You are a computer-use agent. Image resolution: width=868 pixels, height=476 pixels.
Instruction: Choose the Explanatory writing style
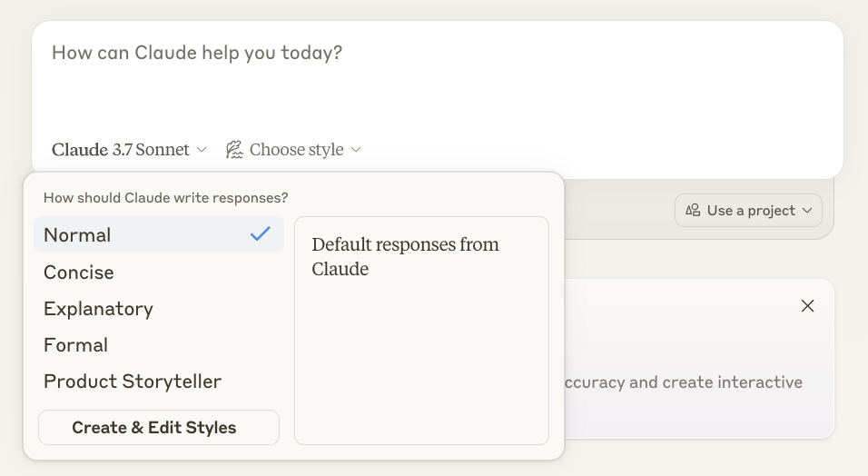click(98, 309)
